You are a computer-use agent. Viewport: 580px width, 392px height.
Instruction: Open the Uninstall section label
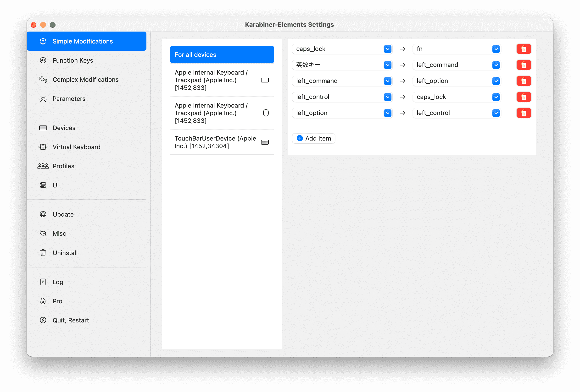65,253
